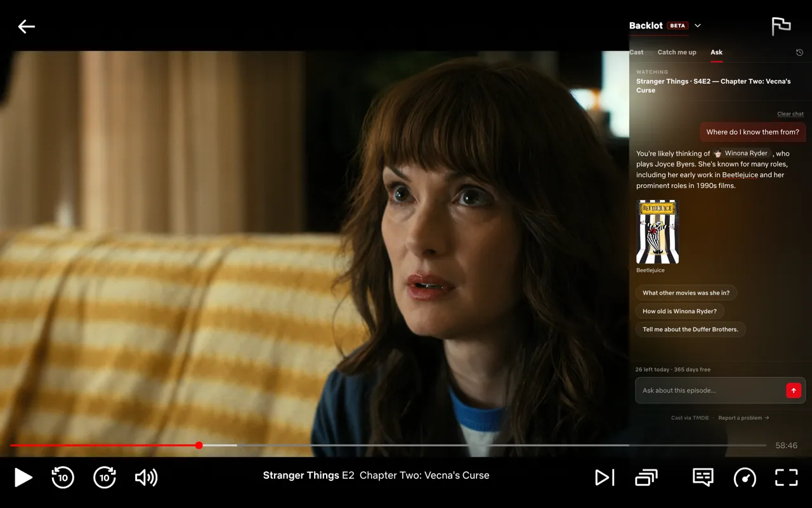The height and width of the screenshot is (508, 812).
Task: Follow the Beetlejuice text link
Action: click(740, 175)
